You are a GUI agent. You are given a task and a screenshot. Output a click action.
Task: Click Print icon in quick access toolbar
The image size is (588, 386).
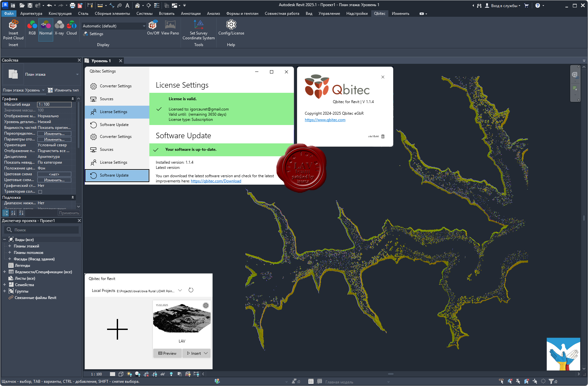73,5
